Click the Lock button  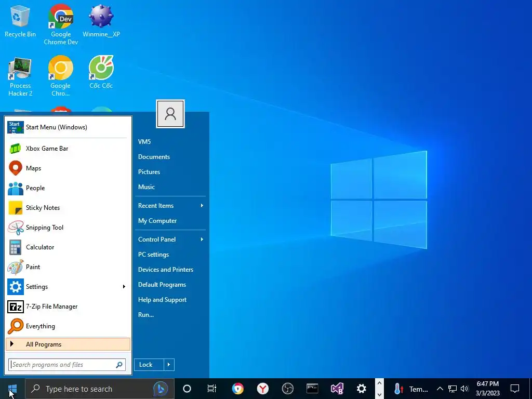click(x=149, y=365)
